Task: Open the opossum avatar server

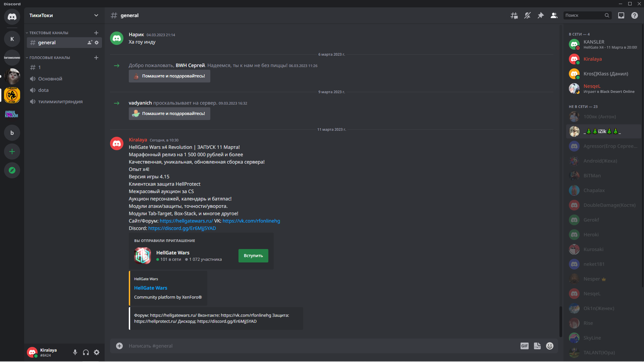Action: pyautogui.click(x=12, y=76)
